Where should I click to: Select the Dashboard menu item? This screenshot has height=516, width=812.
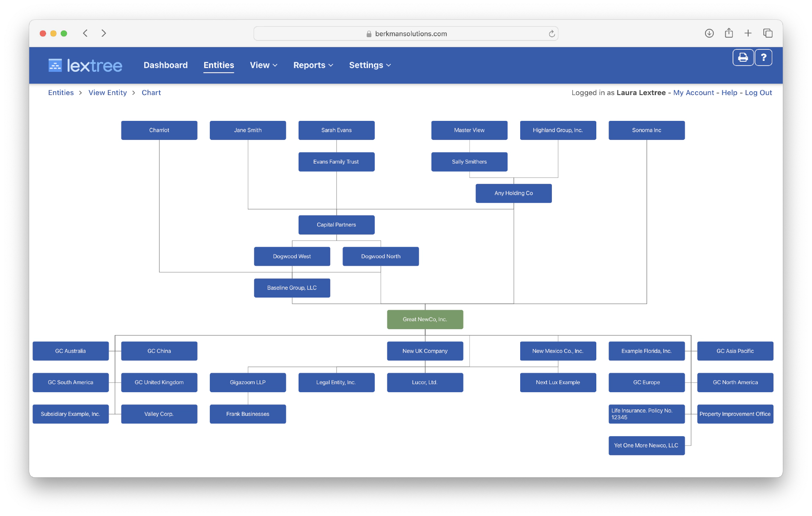click(166, 65)
